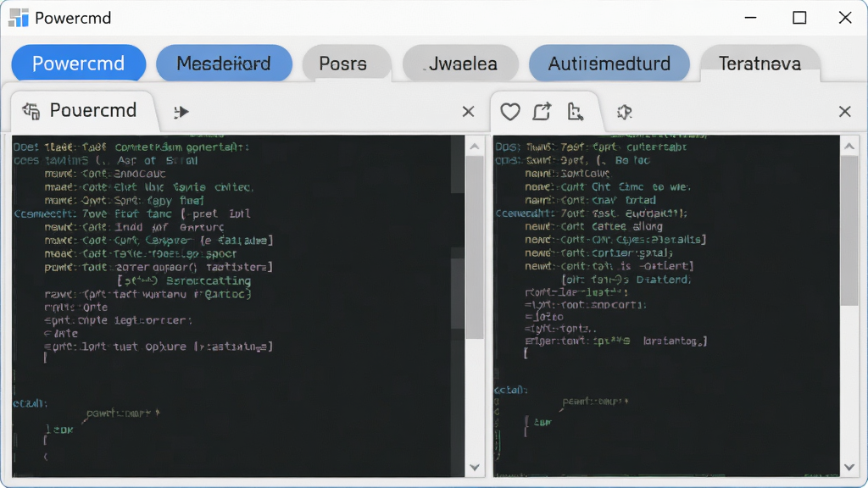
Task: Open the Teratneva tab
Action: point(759,63)
